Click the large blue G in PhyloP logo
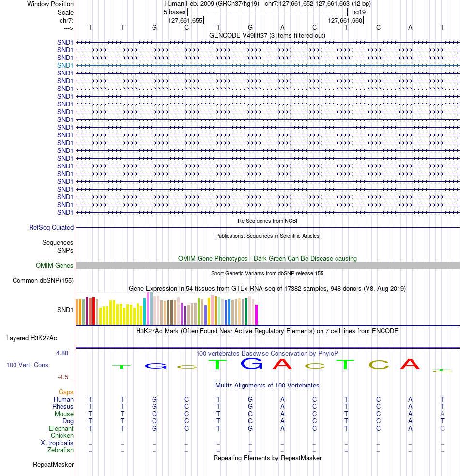The image size is (460, 476). click(252, 363)
